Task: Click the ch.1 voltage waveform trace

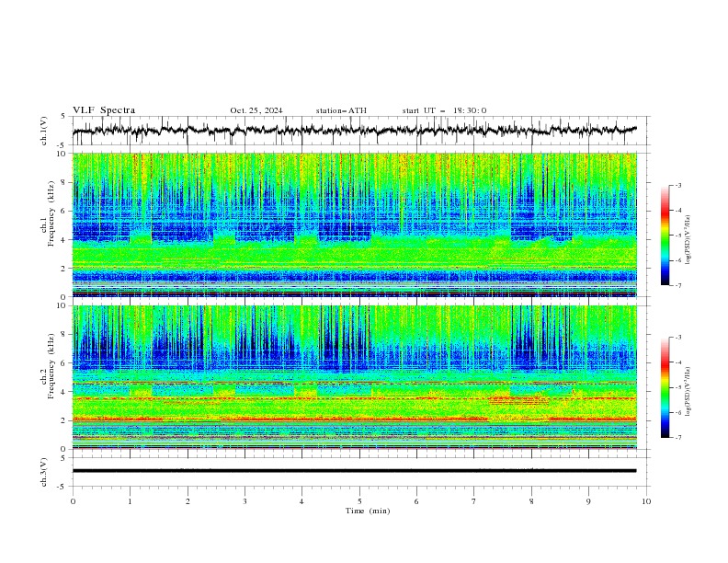Action: point(354,131)
